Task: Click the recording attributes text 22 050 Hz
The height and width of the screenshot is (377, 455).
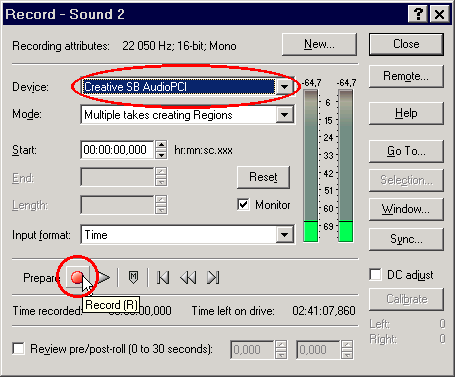Action: click(x=147, y=46)
